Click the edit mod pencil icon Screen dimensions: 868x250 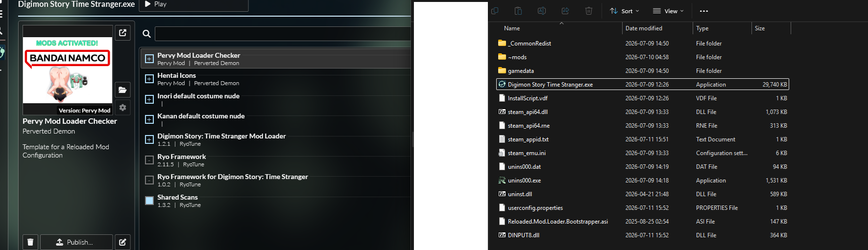[x=123, y=242]
